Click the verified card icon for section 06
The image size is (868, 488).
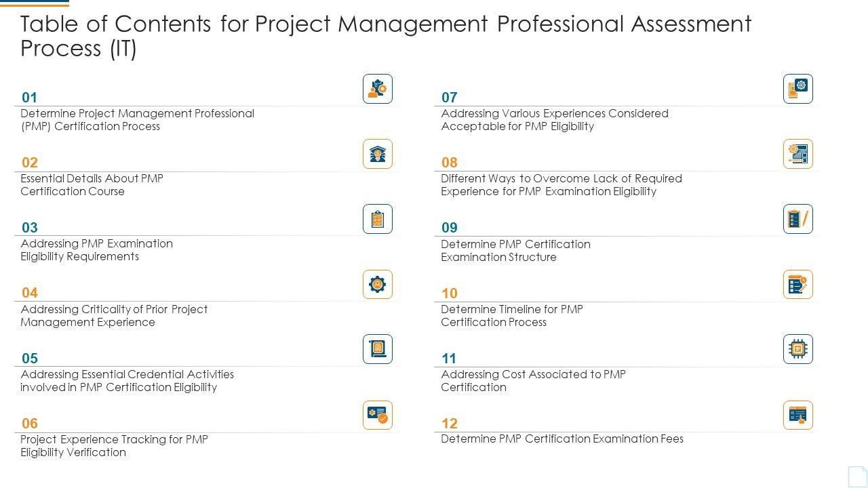click(378, 415)
